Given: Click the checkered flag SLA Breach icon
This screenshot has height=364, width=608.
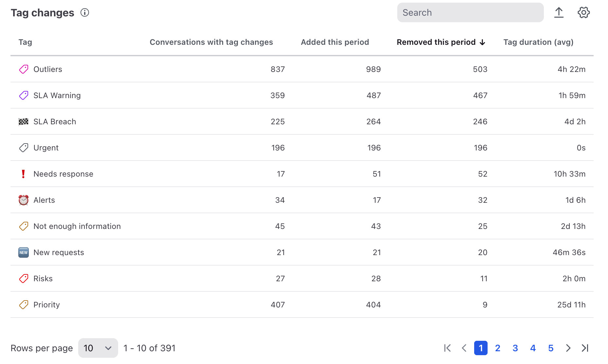Looking at the screenshot, I should click(24, 122).
